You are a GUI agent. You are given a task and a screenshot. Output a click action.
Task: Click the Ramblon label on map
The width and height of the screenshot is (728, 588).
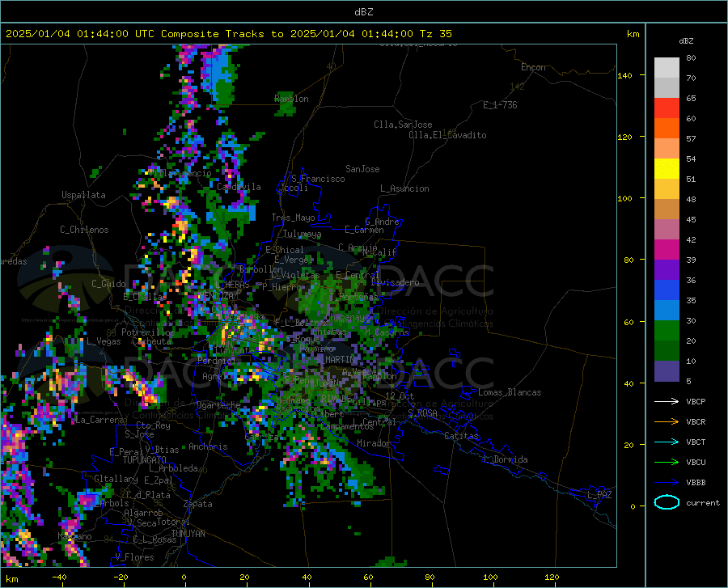pyautogui.click(x=291, y=99)
